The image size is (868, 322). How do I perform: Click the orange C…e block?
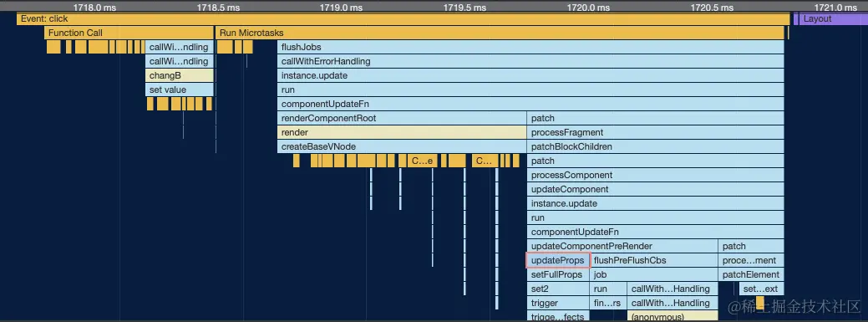(x=423, y=161)
